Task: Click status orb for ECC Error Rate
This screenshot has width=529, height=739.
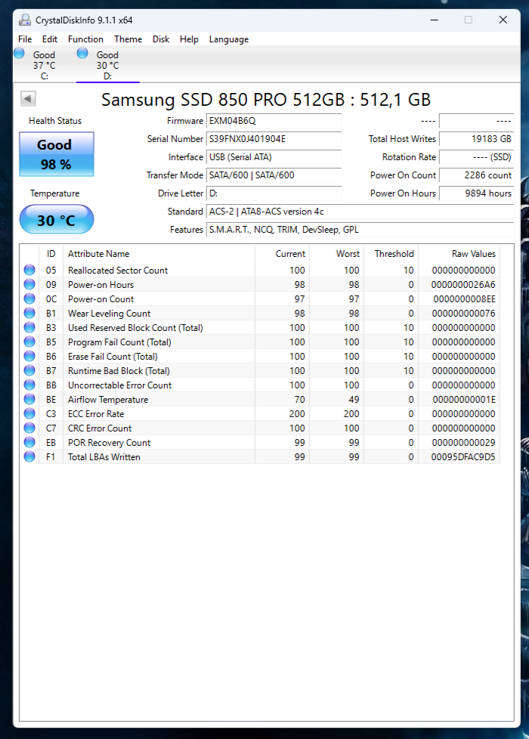Action: pyautogui.click(x=29, y=413)
